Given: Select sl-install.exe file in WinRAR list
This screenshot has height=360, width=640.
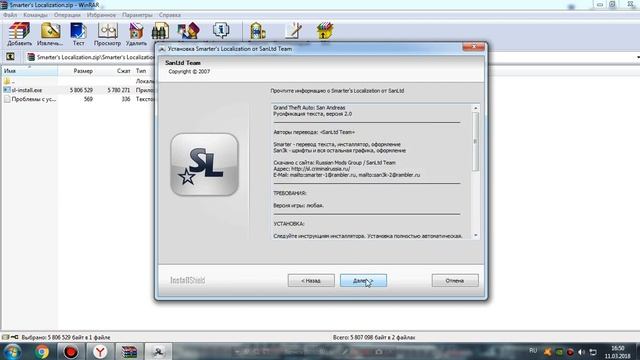Looking at the screenshot, I should [27, 90].
